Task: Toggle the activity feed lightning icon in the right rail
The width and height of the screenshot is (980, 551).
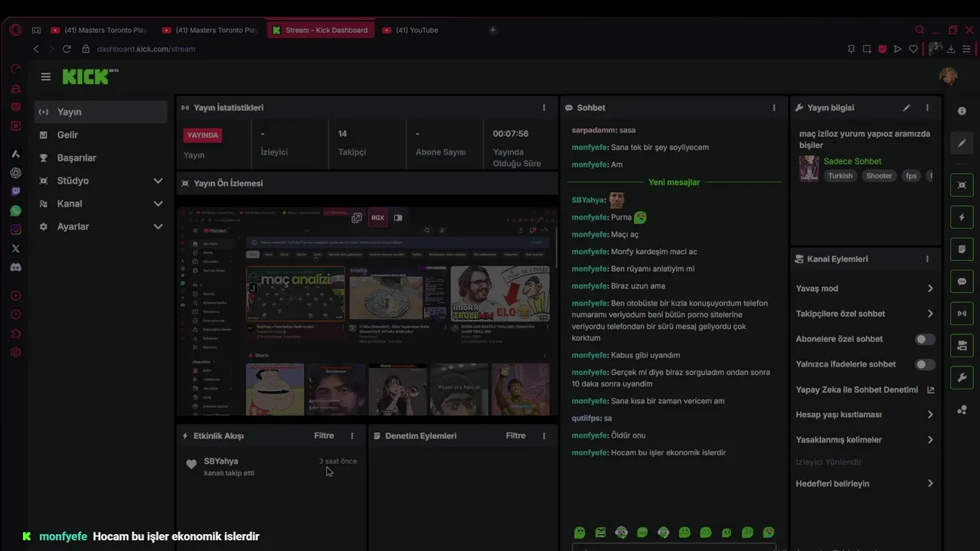Action: tap(962, 217)
